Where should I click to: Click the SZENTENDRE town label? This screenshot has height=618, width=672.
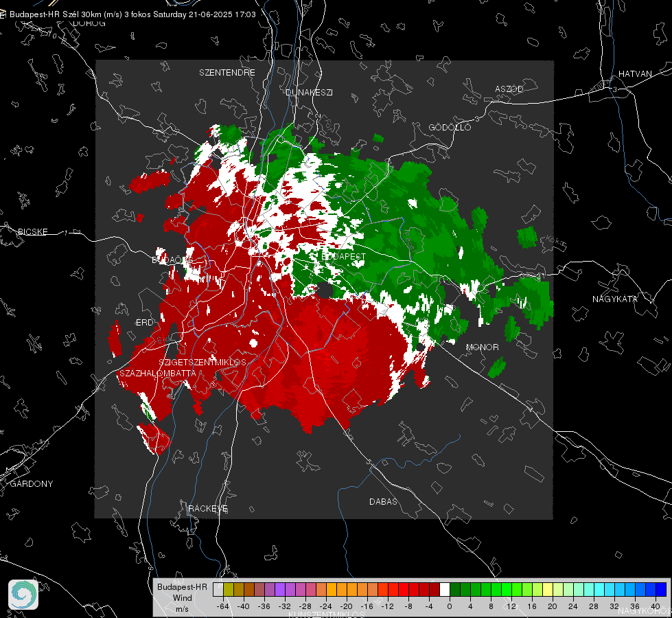click(x=227, y=73)
